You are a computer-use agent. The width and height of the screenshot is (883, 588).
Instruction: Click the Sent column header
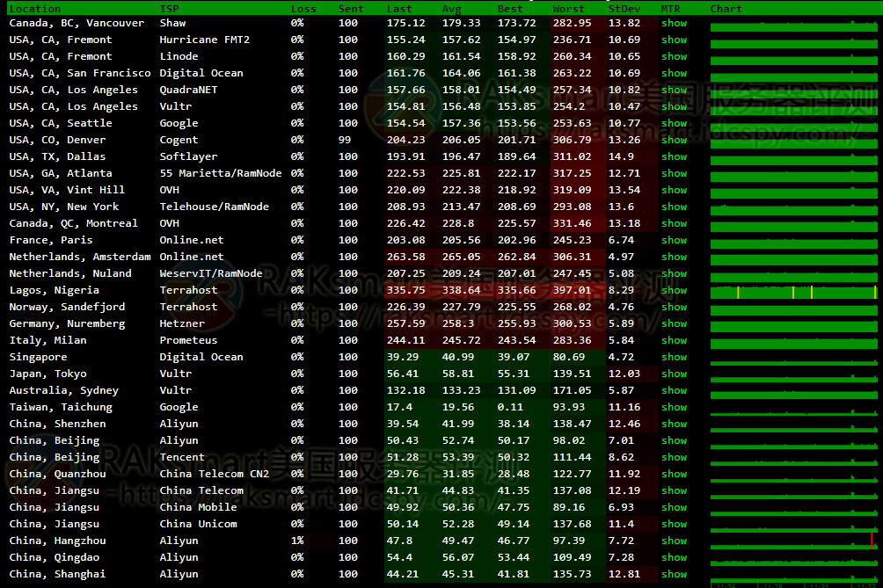pyautogui.click(x=351, y=9)
